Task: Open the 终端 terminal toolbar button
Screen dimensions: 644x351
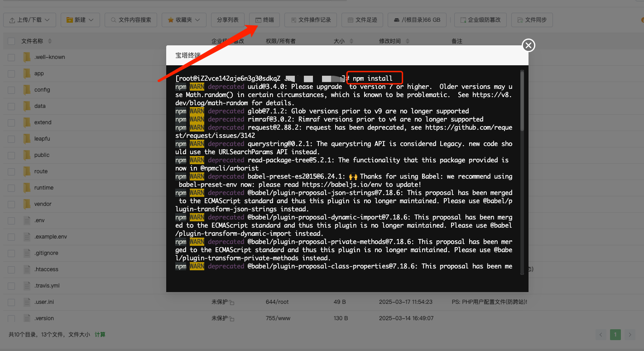Action: [x=264, y=20]
